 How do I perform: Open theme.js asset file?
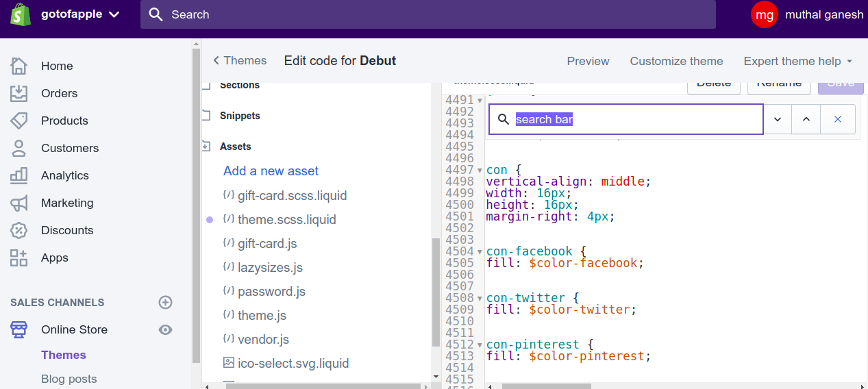262,316
